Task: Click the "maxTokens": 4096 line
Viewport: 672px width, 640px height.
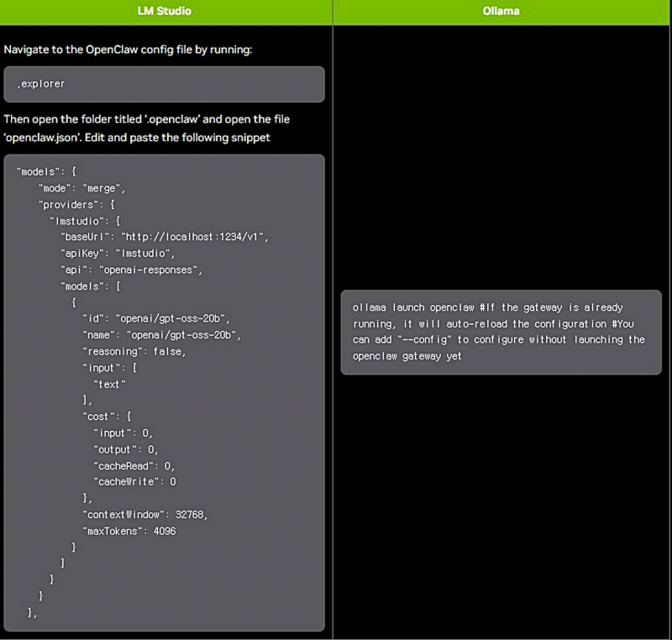Action: pos(129,531)
